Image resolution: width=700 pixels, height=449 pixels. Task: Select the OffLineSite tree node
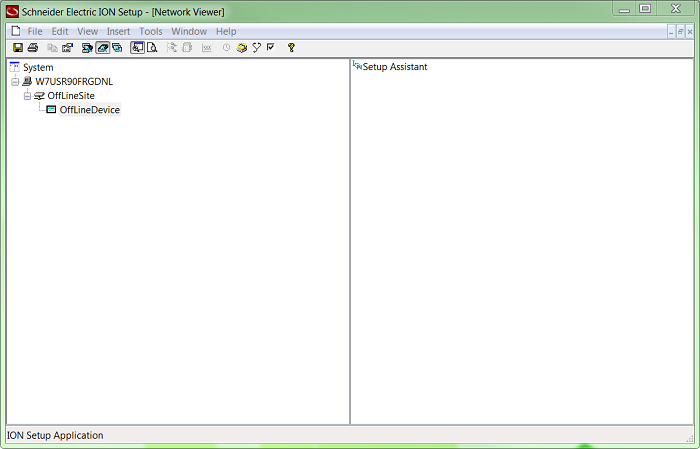(71, 96)
